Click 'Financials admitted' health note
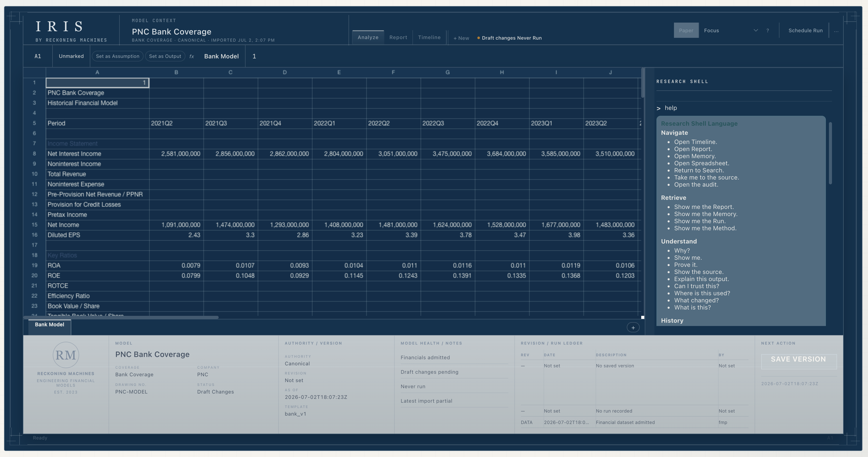Image resolution: width=868 pixels, height=457 pixels. pyautogui.click(x=425, y=357)
